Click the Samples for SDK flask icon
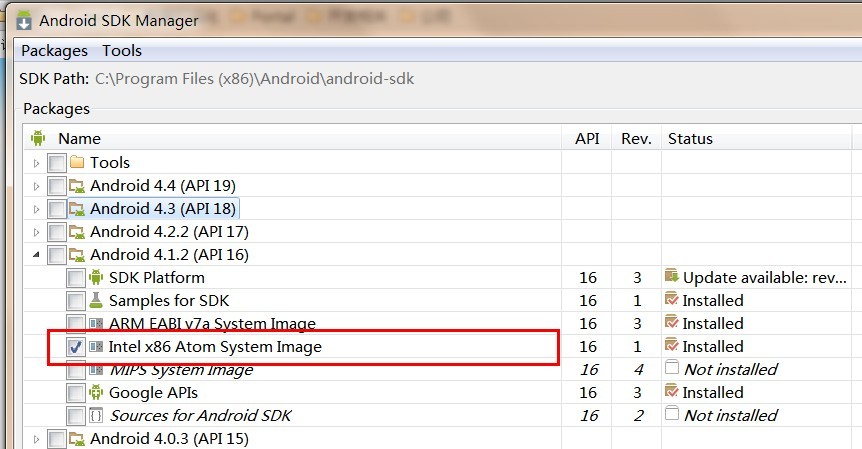Viewport: 862px width, 449px height. (x=96, y=300)
